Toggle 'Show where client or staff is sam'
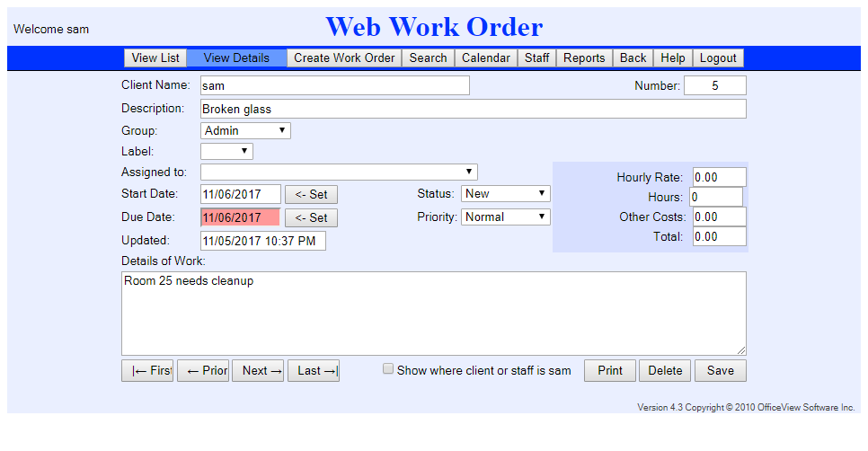 [x=388, y=369]
